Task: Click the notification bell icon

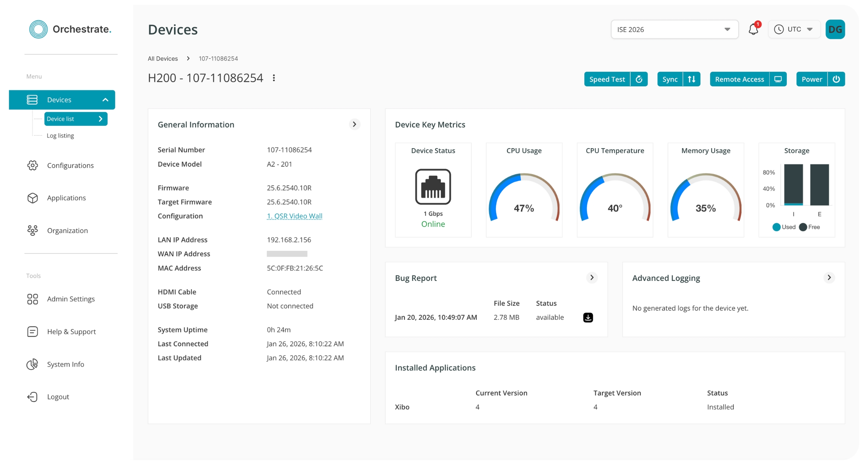Action: point(753,29)
